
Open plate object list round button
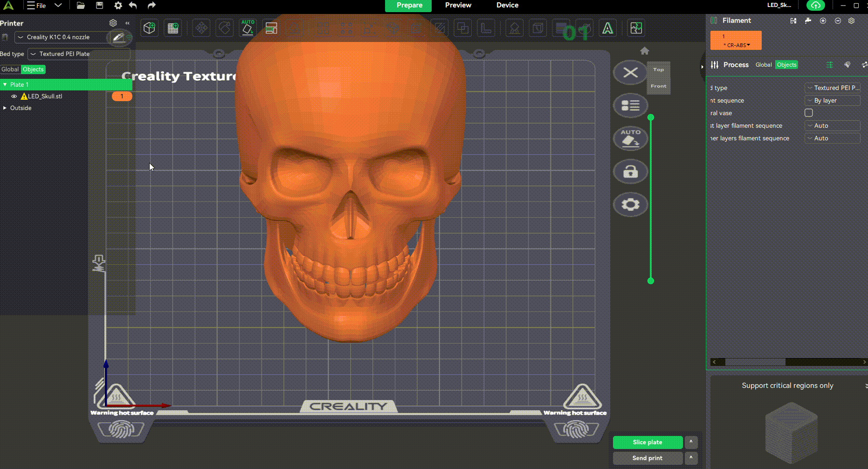pos(630,106)
